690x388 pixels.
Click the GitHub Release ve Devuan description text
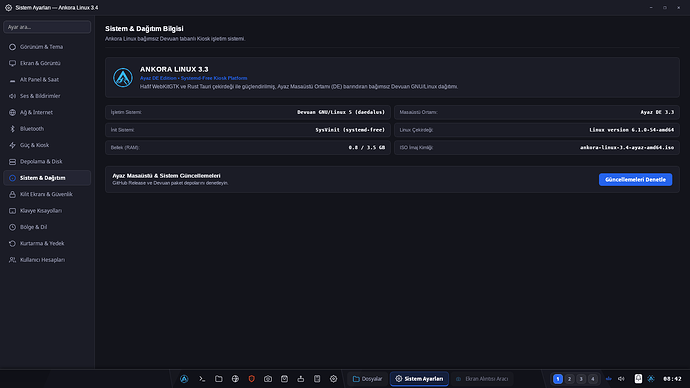coord(170,183)
